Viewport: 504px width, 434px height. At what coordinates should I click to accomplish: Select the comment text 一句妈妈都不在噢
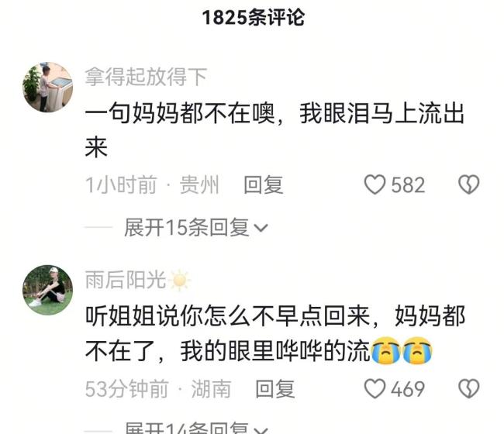pos(180,114)
